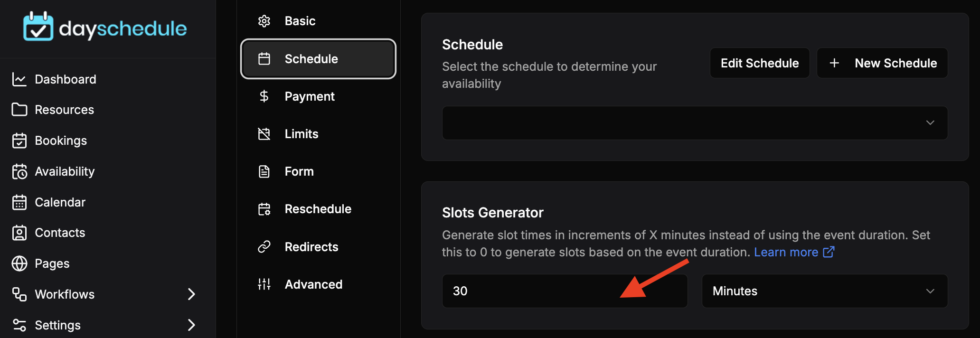The height and width of the screenshot is (338, 980).
Task: Click the Limits crossed-calendar icon
Action: (264, 134)
